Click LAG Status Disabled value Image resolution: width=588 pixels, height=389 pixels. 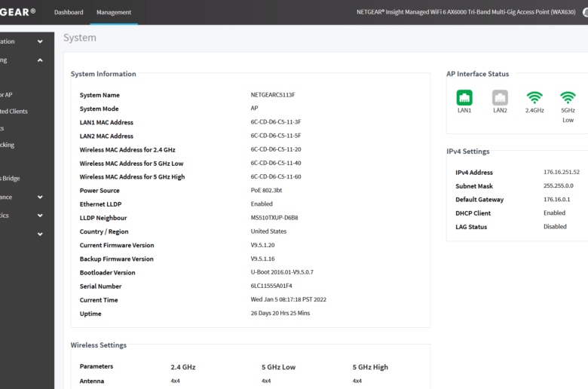555,227
